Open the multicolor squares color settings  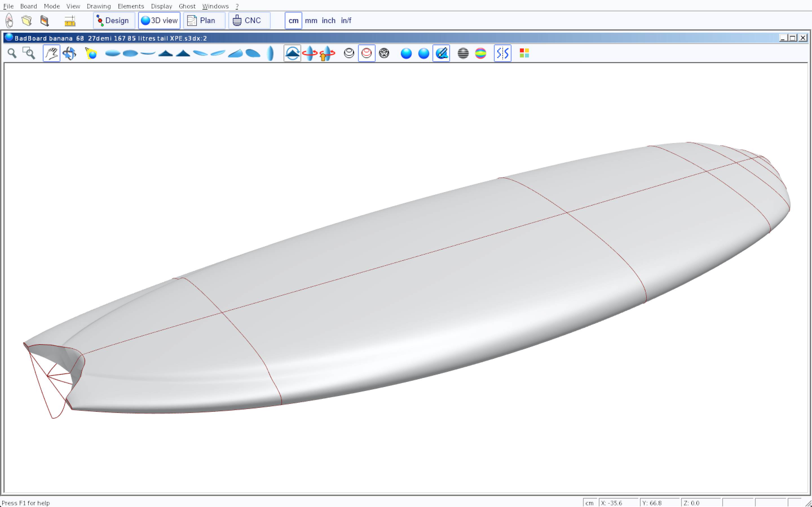tap(524, 53)
